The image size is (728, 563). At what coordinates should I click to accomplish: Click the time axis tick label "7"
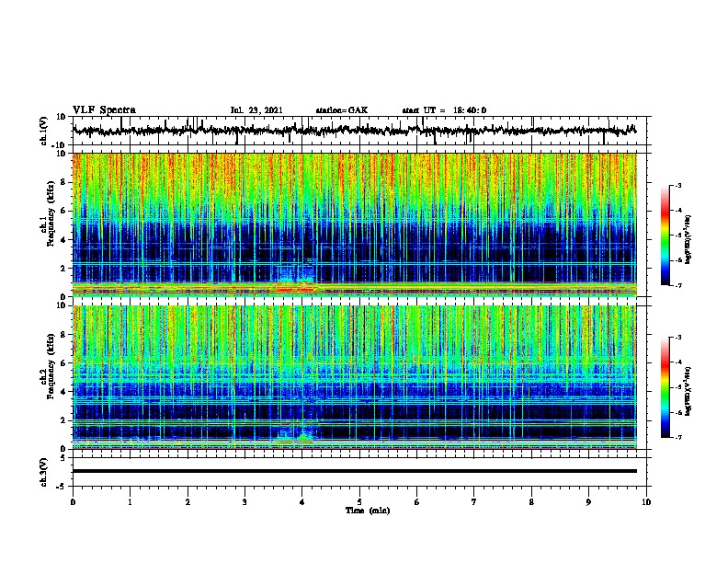pos(474,501)
